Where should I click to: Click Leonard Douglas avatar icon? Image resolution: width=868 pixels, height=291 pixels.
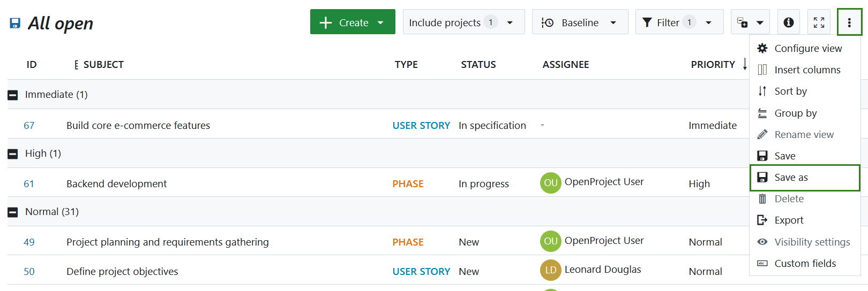click(550, 270)
